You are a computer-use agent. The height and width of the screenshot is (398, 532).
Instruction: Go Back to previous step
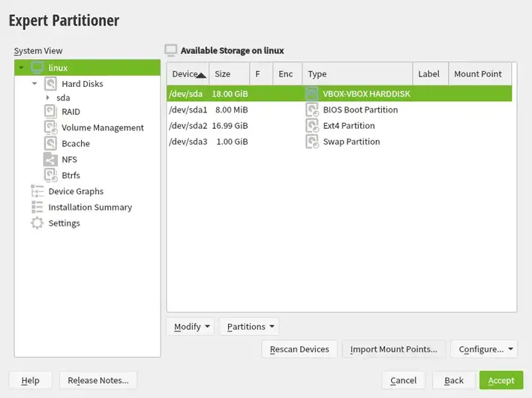tap(454, 380)
